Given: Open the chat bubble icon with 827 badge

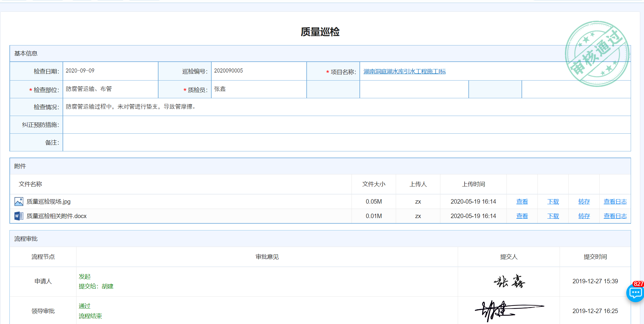Looking at the screenshot, I should 635,292.
